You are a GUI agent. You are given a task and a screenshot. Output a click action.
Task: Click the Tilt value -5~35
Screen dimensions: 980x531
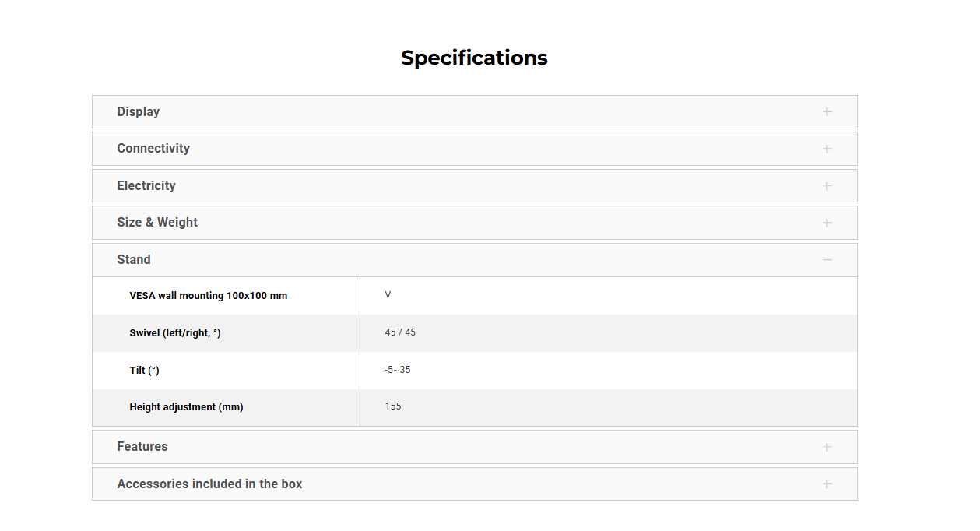[x=398, y=370]
